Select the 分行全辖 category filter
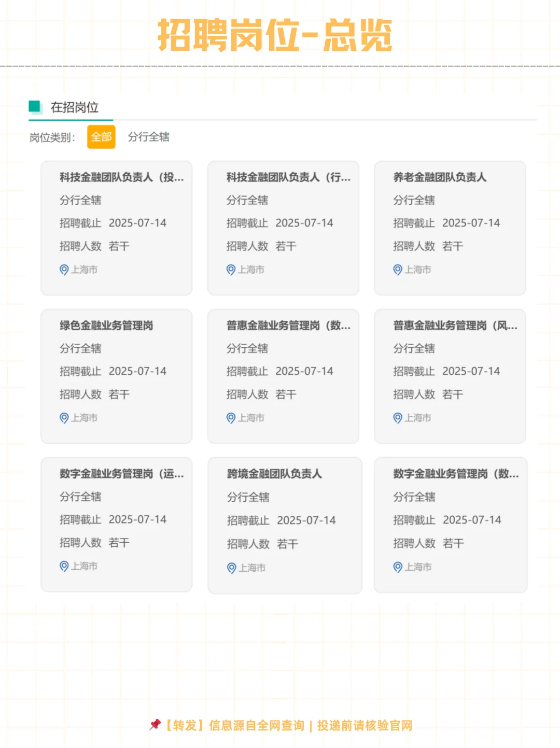 click(149, 137)
